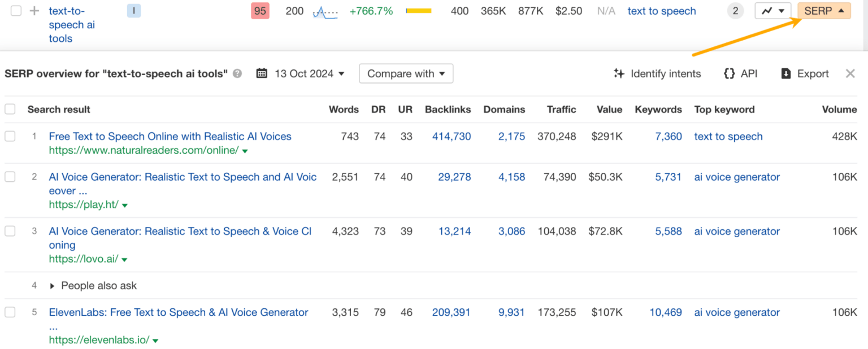Click the Identify intents sparkle icon
Image resolution: width=868 pixels, height=349 pixels.
pyautogui.click(x=619, y=73)
